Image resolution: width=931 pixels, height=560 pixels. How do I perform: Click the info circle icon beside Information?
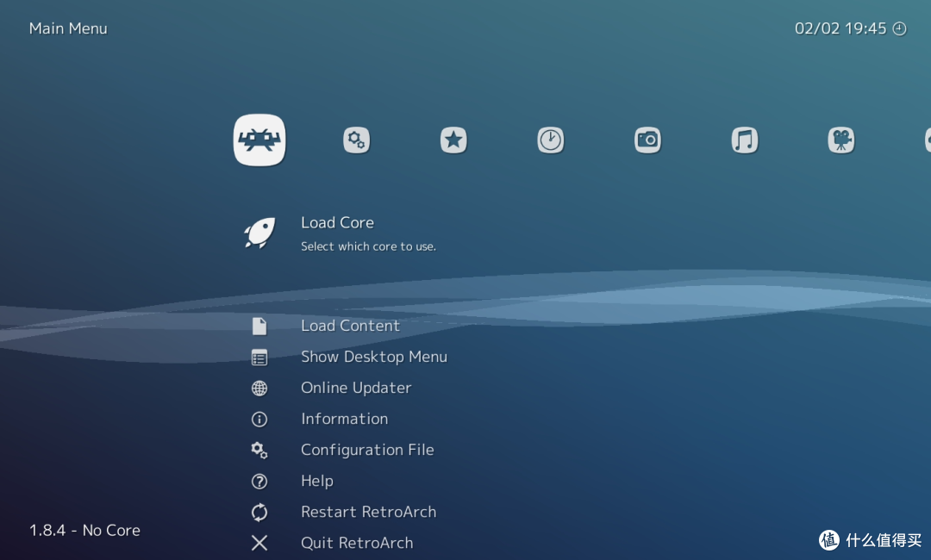(x=259, y=420)
